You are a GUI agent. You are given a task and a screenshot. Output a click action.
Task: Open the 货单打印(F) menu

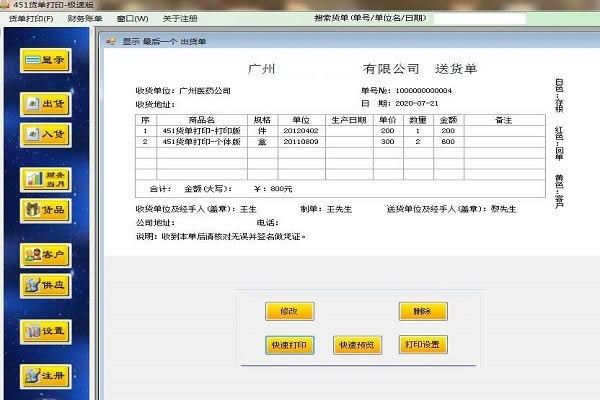point(31,18)
